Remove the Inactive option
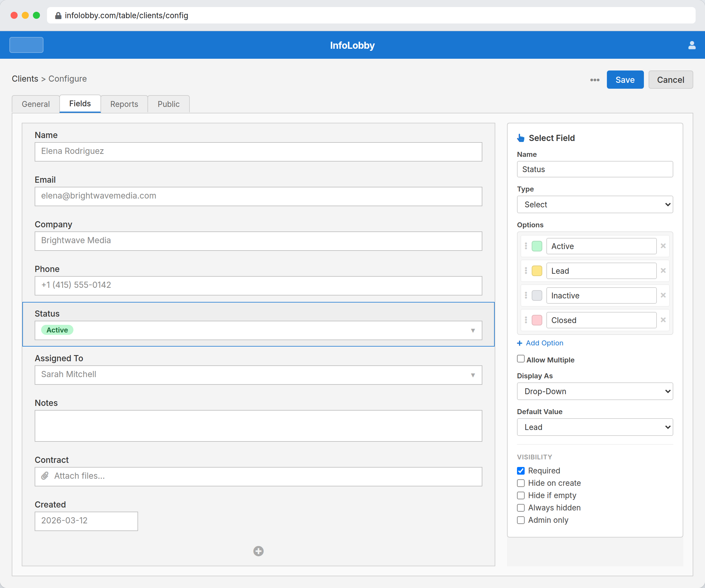 coord(663,295)
